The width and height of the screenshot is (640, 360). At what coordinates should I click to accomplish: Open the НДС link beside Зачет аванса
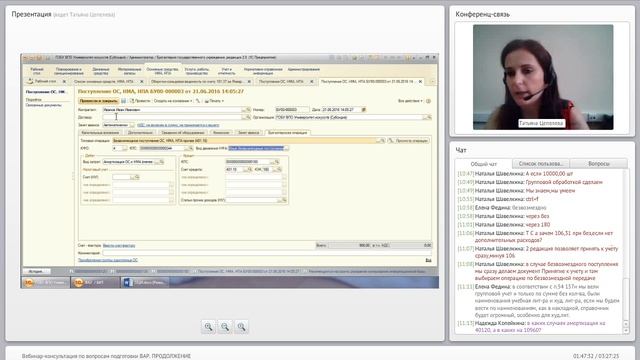[178, 125]
